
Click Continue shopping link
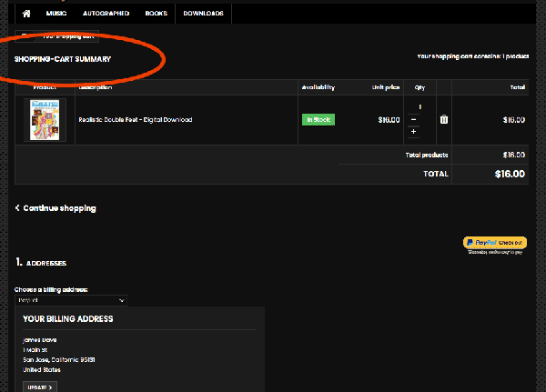[x=59, y=208]
